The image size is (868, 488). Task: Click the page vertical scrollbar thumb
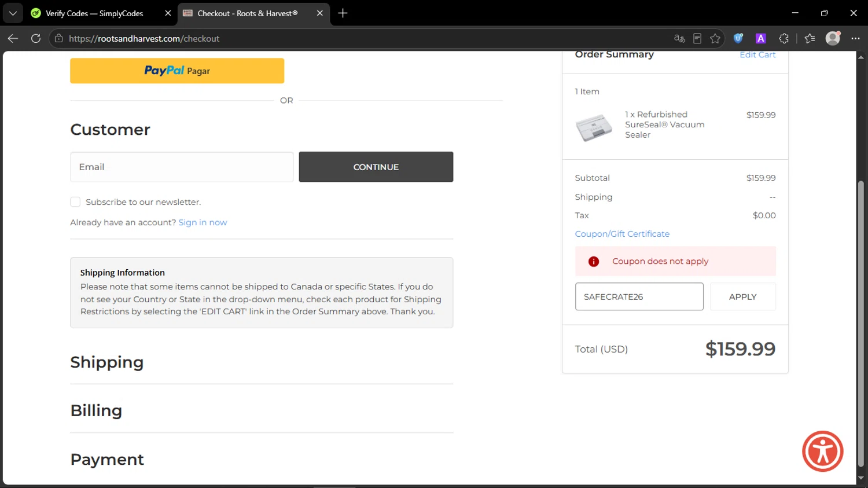click(x=860, y=324)
